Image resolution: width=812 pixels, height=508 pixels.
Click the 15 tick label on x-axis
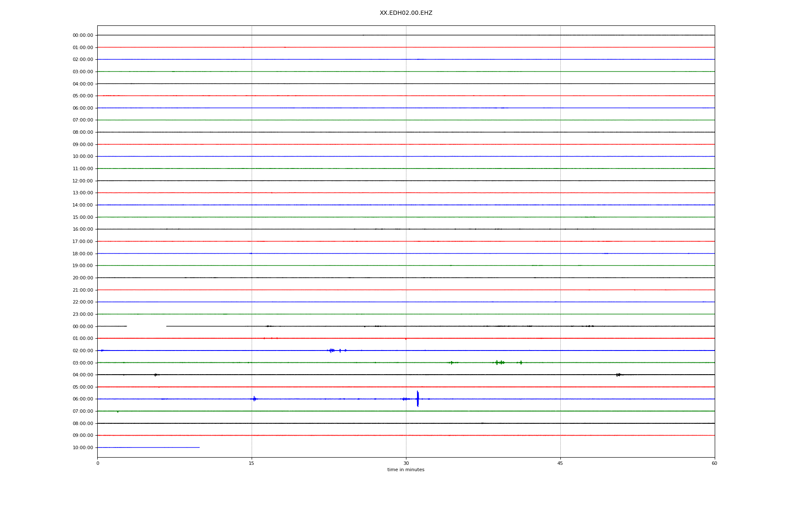(252, 463)
